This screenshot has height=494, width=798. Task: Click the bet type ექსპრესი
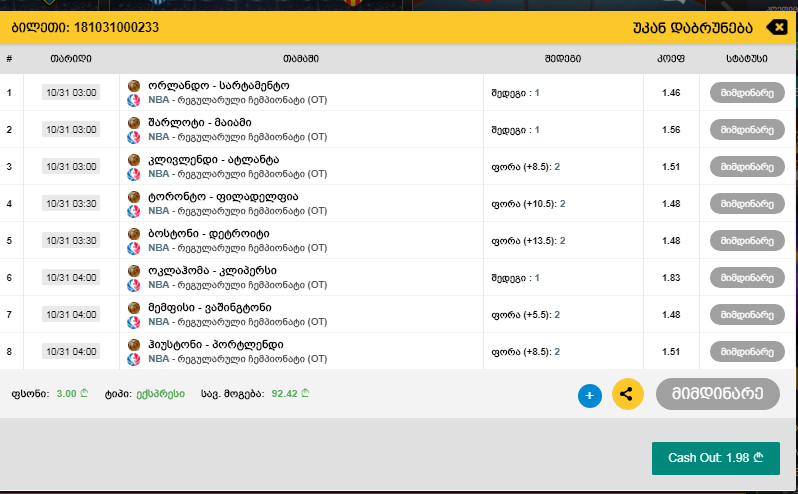pos(160,394)
